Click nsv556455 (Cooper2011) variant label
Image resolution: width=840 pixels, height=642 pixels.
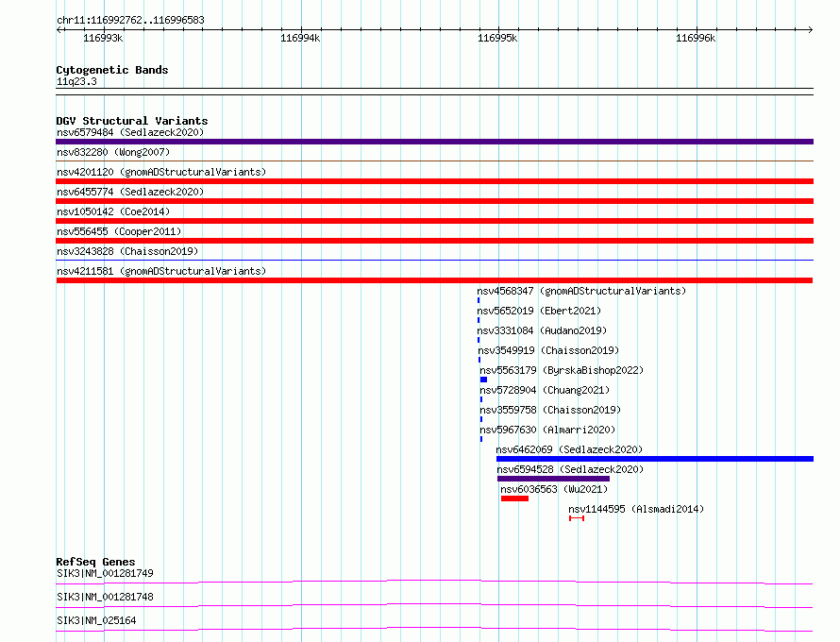[119, 231]
